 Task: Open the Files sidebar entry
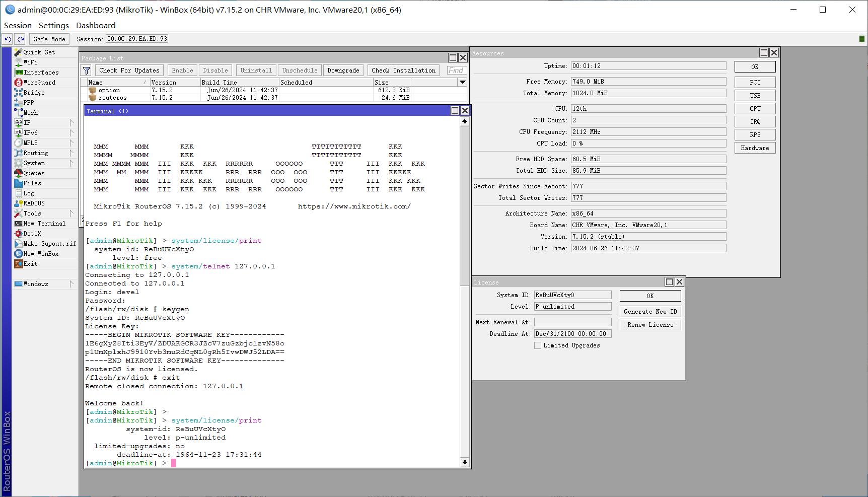point(32,183)
